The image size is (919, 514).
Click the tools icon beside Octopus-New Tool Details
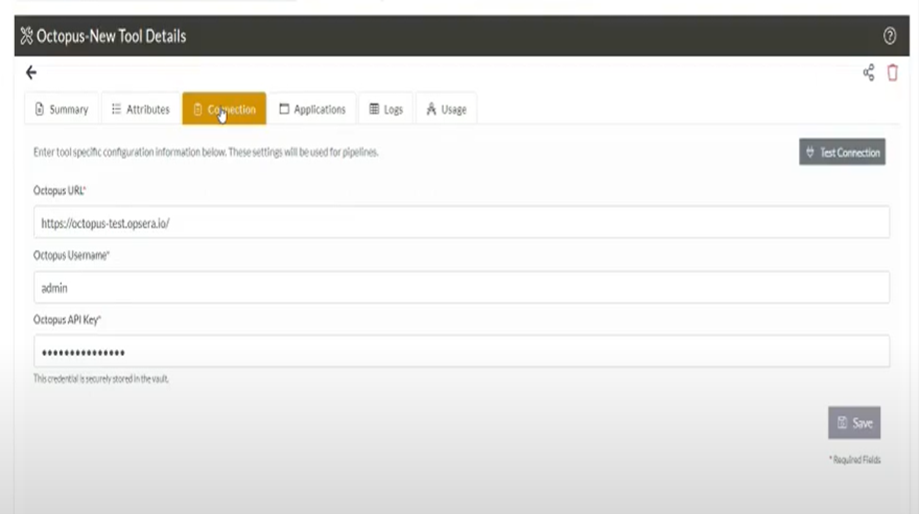coord(26,36)
